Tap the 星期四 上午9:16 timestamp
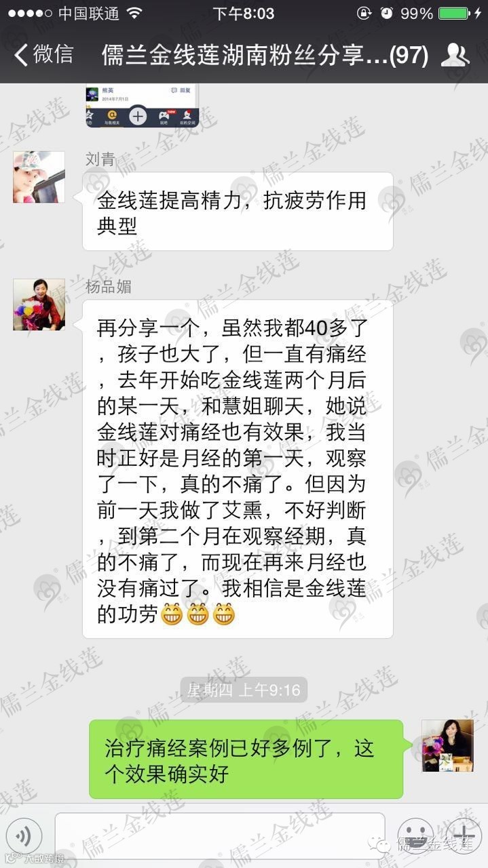This screenshot has width=488, height=868. click(x=244, y=690)
